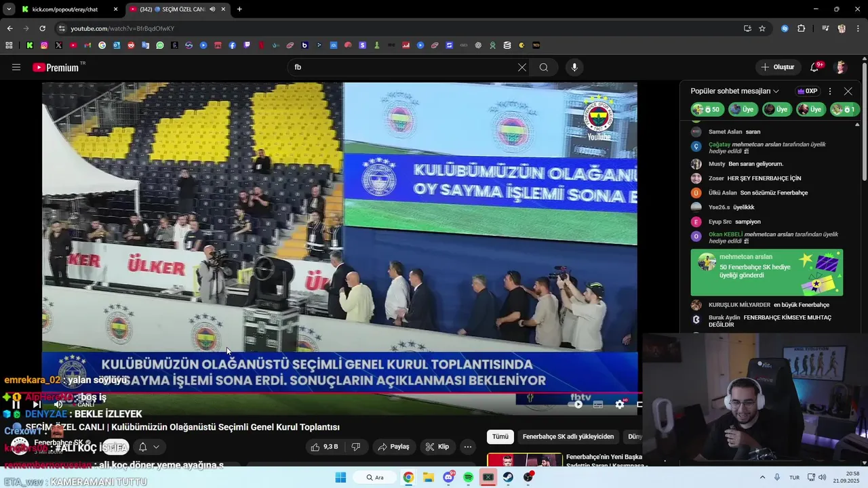Open the Google bookmark
868x488 pixels.
click(102, 45)
